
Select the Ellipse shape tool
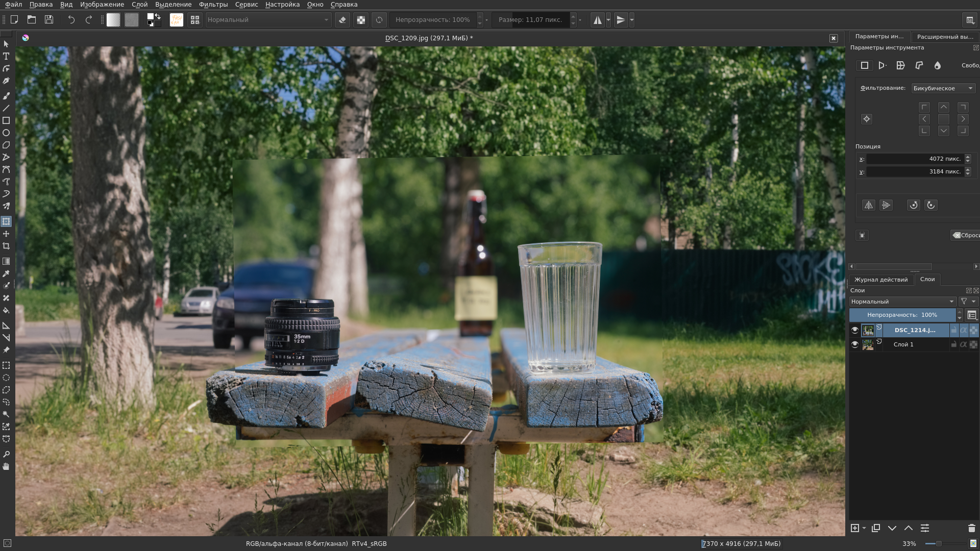(x=6, y=133)
